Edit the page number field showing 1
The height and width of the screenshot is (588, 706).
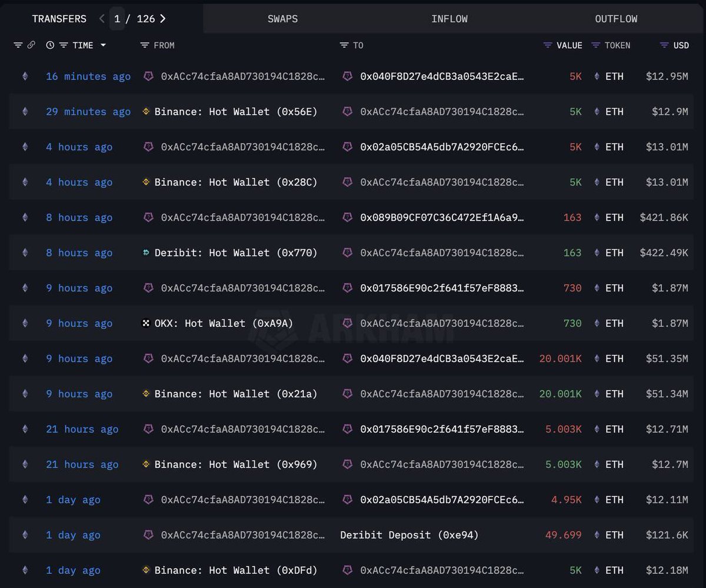(x=117, y=19)
